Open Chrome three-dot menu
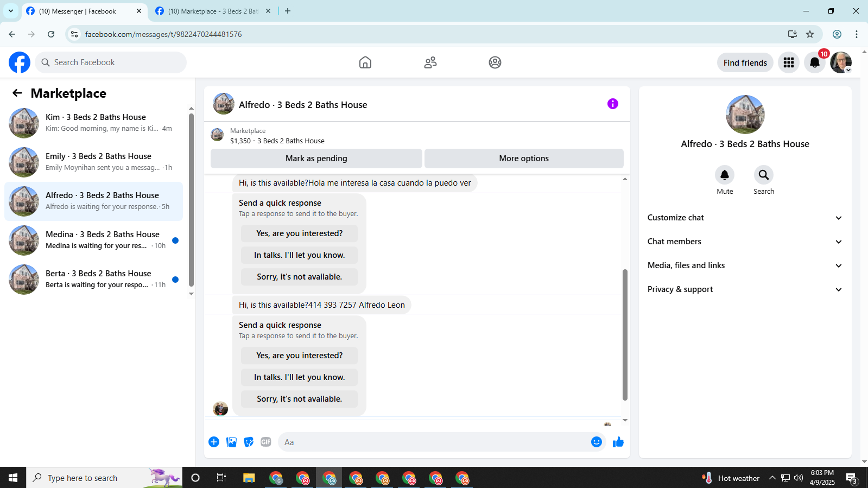The width and height of the screenshot is (868, 488). [x=857, y=34]
